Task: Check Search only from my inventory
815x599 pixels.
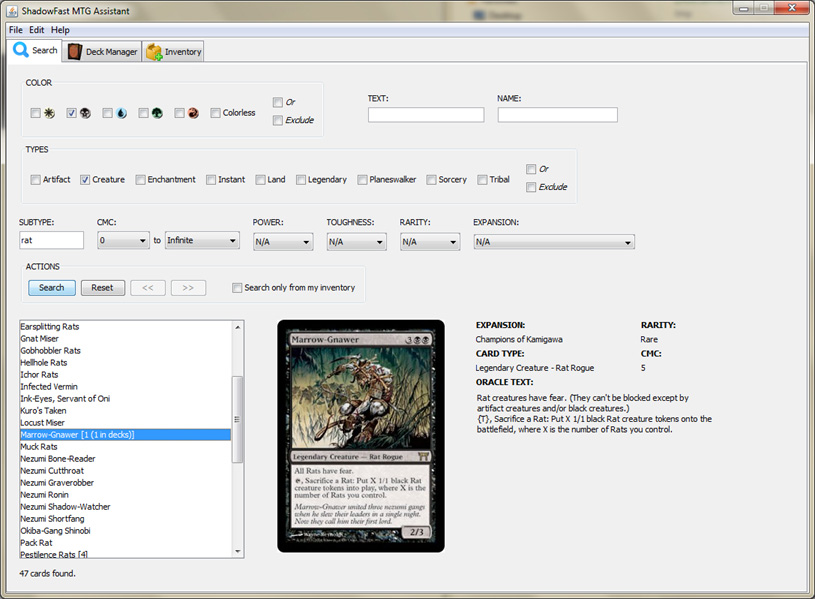Action: tap(237, 288)
